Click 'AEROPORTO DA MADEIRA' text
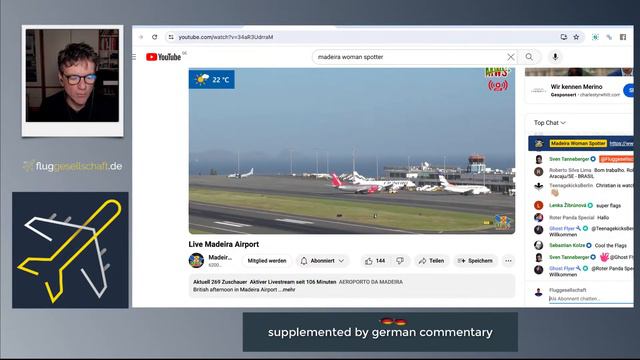Screen dimensions: 640x360 371,282
